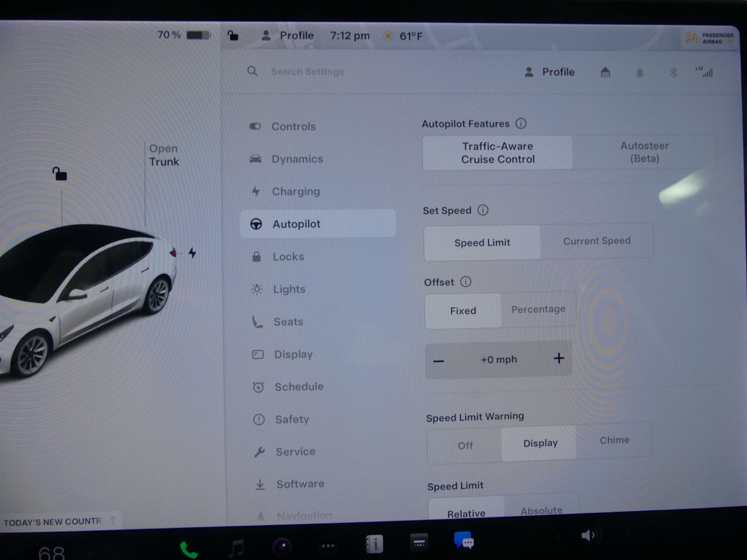Tap the charge port lightning bolt by car
This screenshot has width=747, height=560.
192,253
